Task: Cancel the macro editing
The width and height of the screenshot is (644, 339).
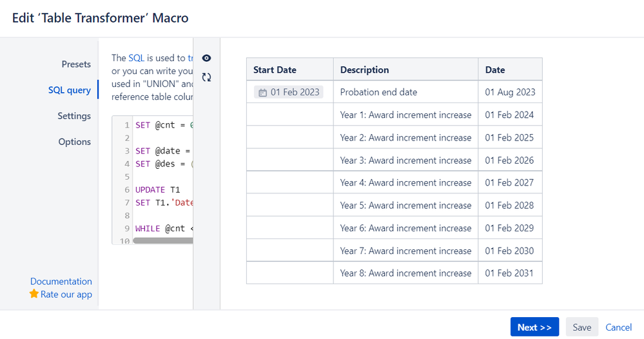Action: [618, 327]
